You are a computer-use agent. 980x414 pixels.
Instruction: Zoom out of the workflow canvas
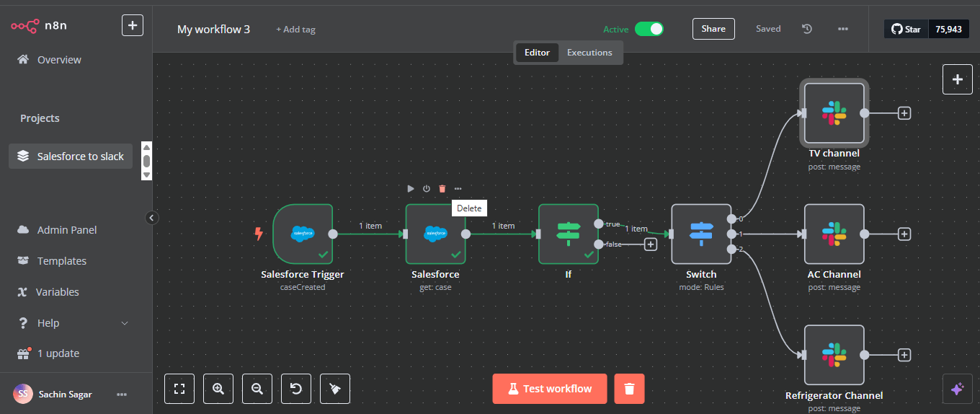[257, 389]
